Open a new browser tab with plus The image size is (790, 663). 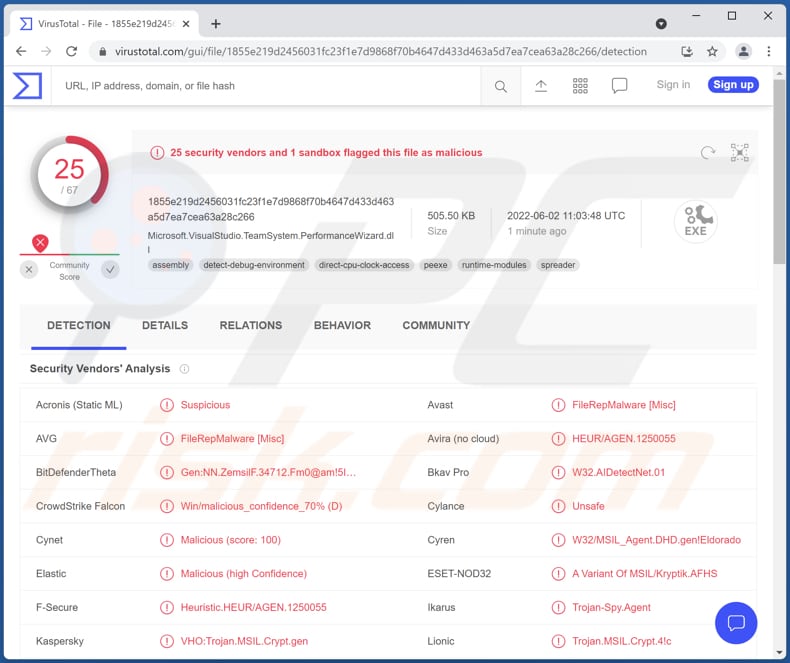click(216, 24)
